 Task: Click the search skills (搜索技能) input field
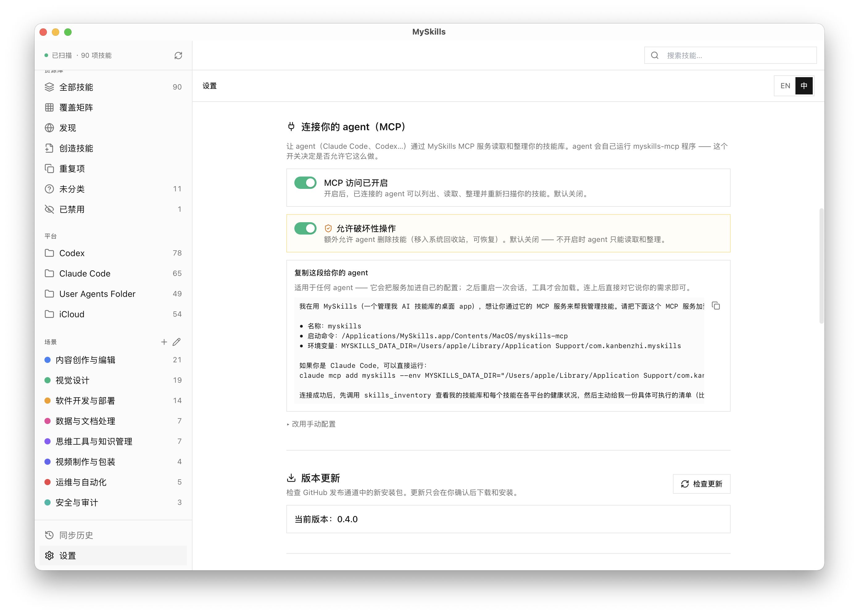tap(730, 56)
